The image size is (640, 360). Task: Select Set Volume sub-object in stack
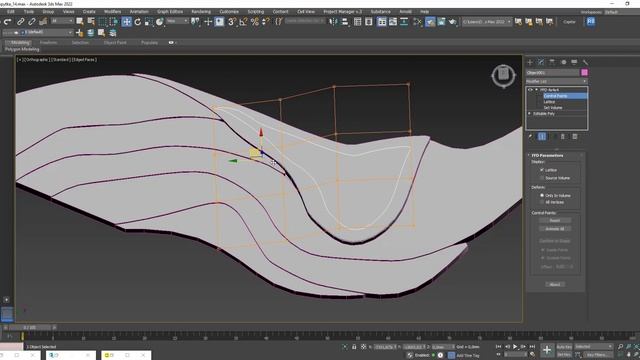tap(553, 108)
